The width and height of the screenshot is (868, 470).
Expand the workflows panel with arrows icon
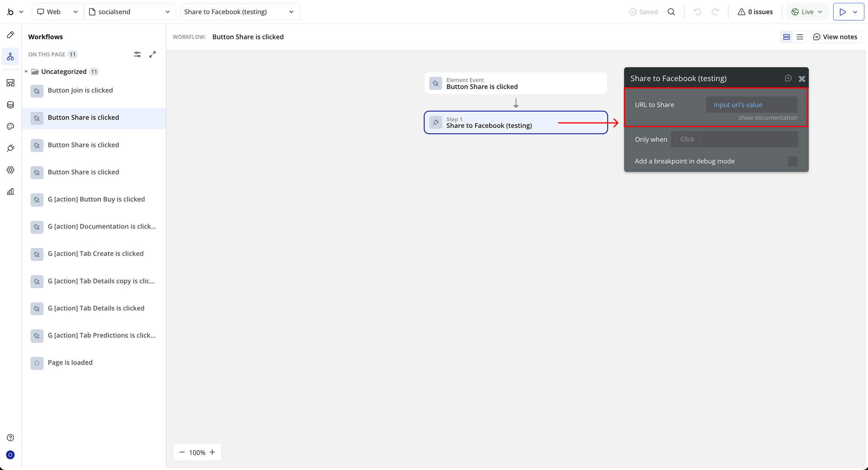(153, 54)
